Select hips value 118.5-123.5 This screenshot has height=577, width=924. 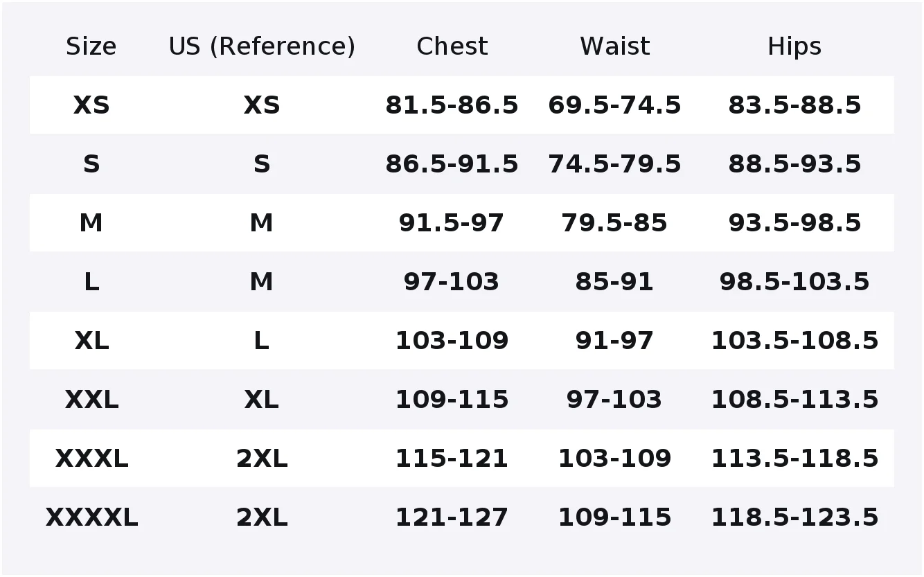[794, 517]
